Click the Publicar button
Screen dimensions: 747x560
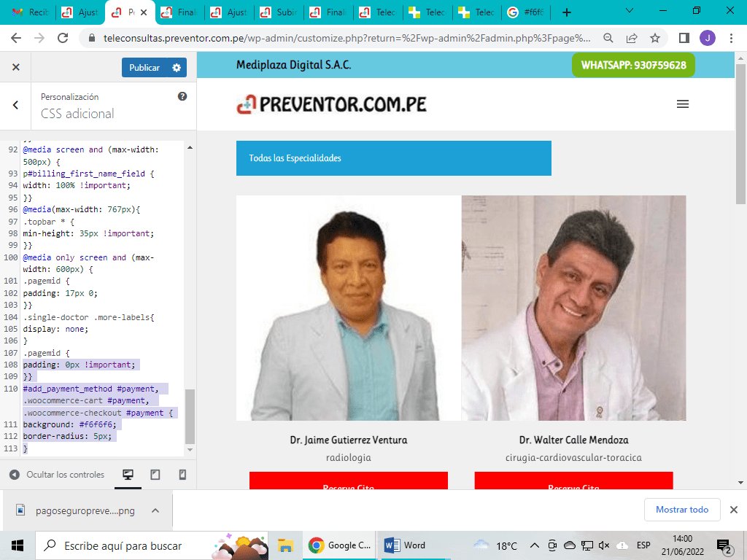(144, 68)
